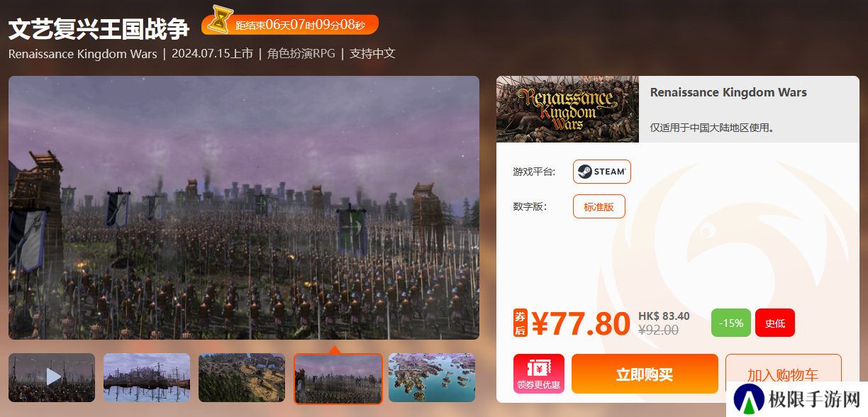The image size is (868, 417).
Task: Click the main battlefield screenshot preview
Action: (x=244, y=208)
